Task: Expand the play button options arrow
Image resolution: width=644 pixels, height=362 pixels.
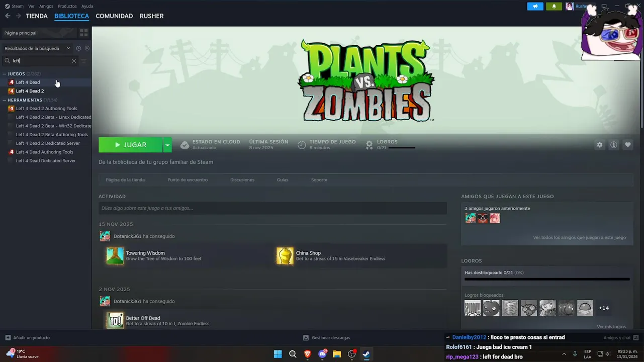Action: pyautogui.click(x=167, y=145)
